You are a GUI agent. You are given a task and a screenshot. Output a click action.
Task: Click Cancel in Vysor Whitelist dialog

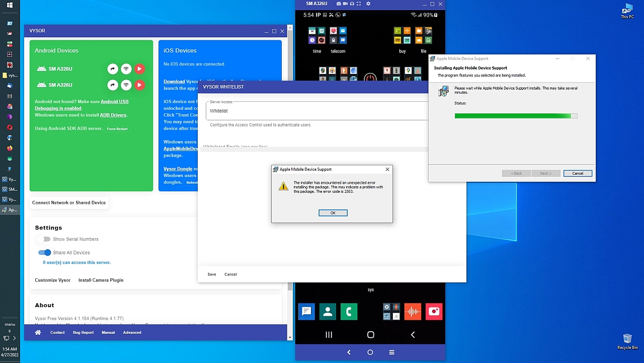coord(230,274)
